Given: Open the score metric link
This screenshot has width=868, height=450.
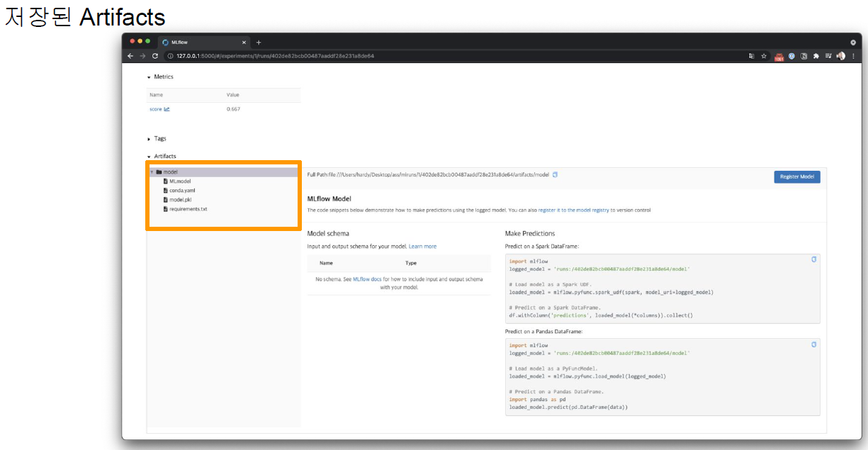Looking at the screenshot, I should [156, 109].
